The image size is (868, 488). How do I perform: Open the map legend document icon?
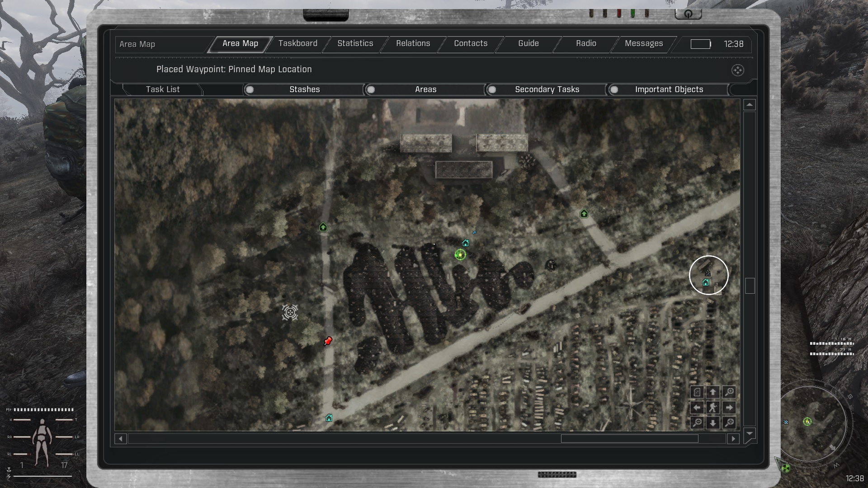point(697,392)
